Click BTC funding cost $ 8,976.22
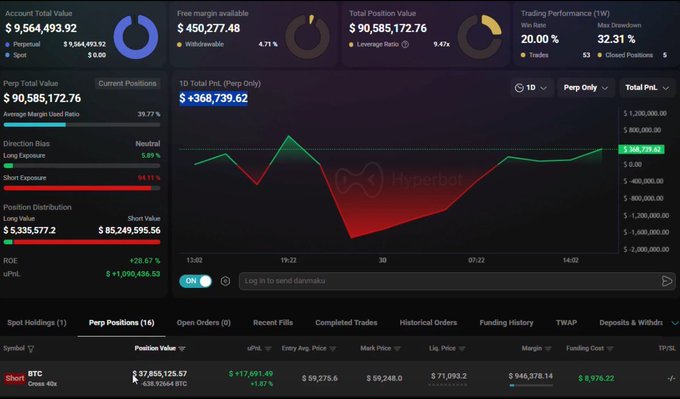Screen dimensions: 680x399 point(596,379)
